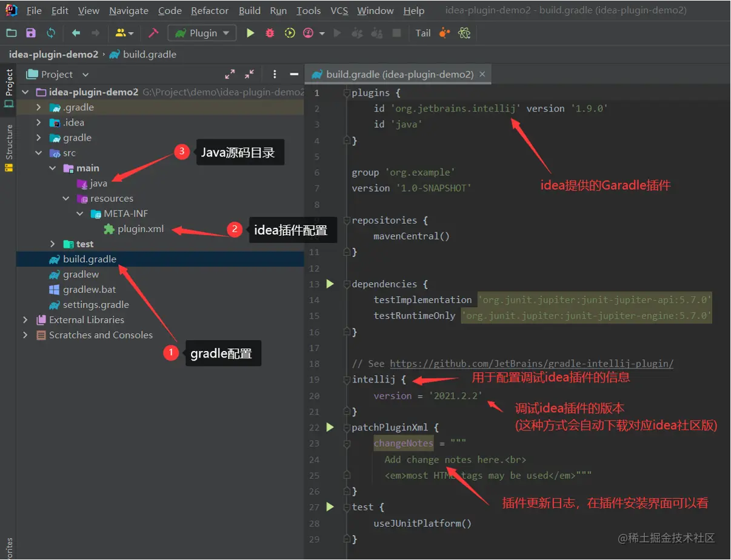Expand External Libraries node
Viewport: 731px width, 560px height.
point(25,319)
